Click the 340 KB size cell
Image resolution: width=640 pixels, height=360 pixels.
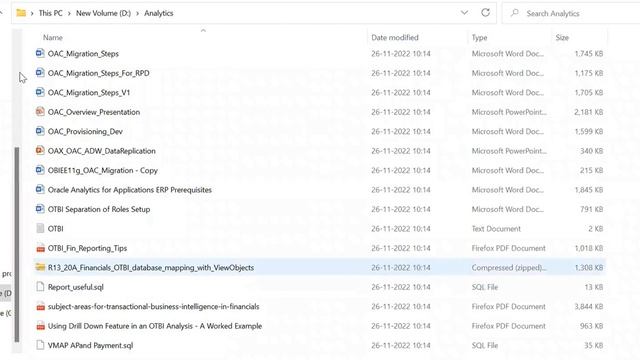pyautogui.click(x=591, y=151)
